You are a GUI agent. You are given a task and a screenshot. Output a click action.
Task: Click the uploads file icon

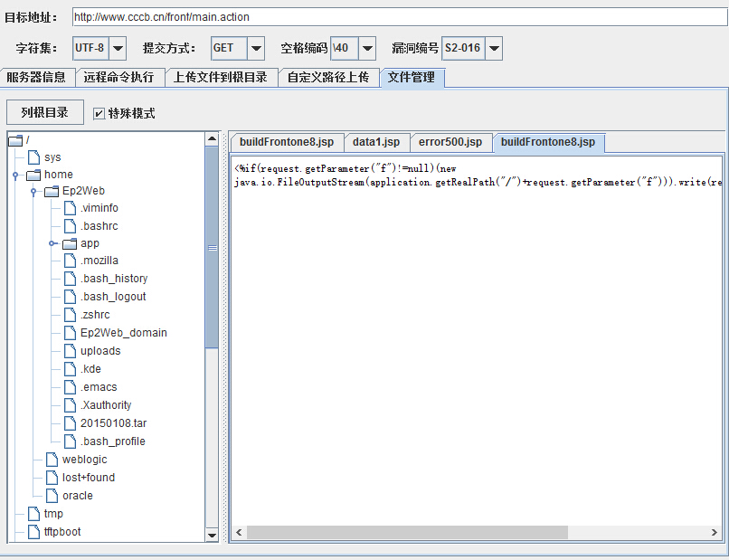71,351
